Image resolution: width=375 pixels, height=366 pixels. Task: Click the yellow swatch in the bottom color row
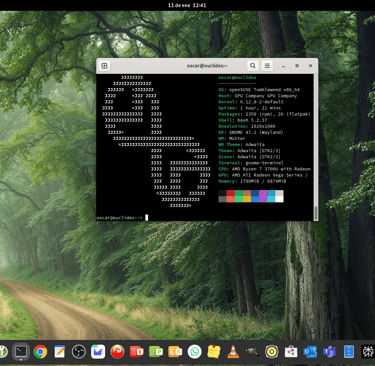(247, 199)
